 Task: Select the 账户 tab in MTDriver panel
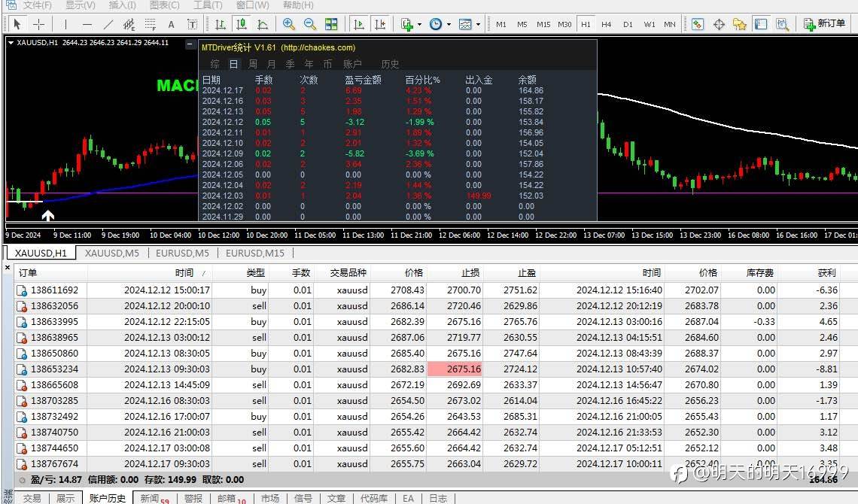(x=352, y=64)
